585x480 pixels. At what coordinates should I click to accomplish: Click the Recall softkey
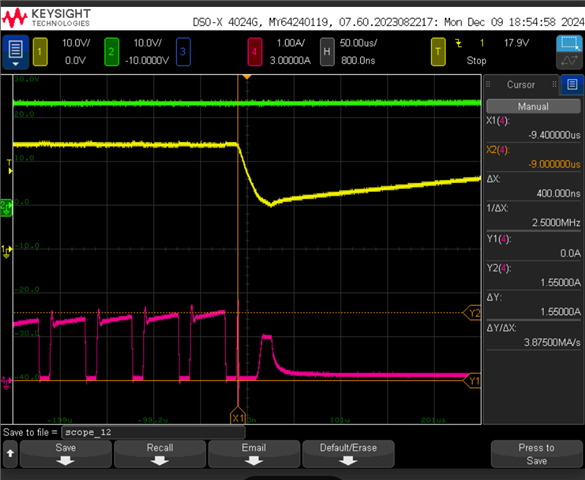click(x=160, y=454)
